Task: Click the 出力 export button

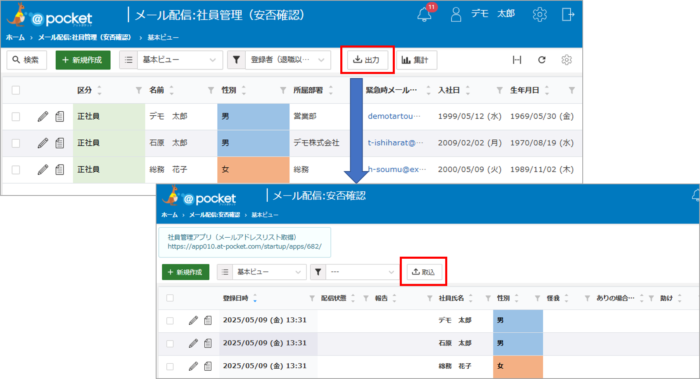Action: pyautogui.click(x=367, y=60)
